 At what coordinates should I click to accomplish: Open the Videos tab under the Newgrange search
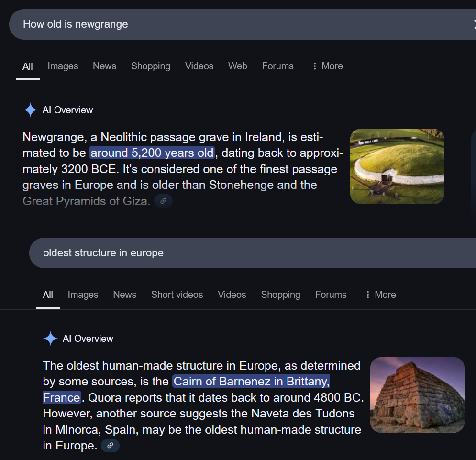tap(199, 66)
